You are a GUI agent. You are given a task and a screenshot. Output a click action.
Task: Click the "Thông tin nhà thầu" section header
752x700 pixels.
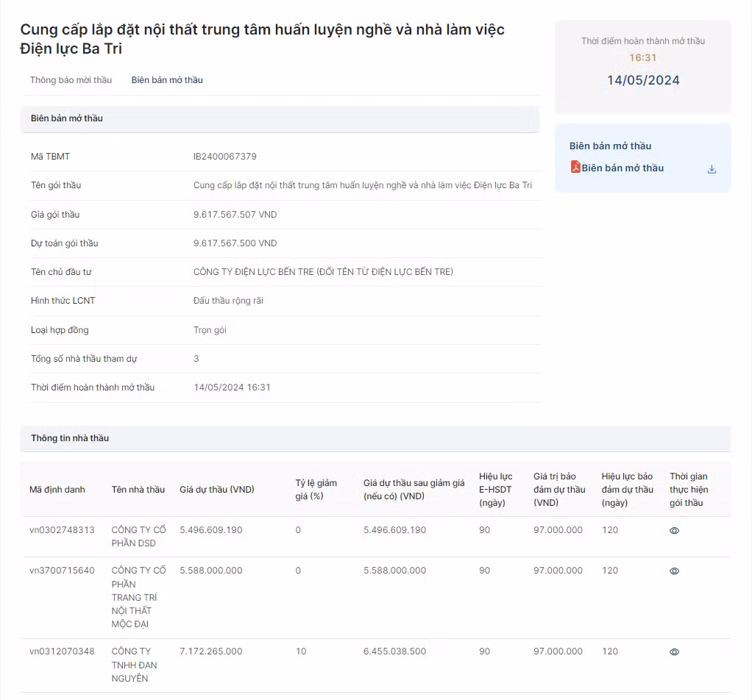tap(70, 438)
